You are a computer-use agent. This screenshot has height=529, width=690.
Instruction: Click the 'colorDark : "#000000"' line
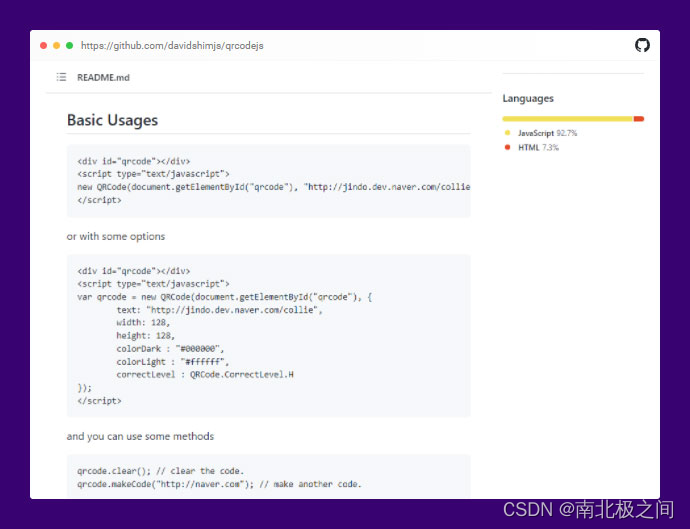(x=170, y=349)
